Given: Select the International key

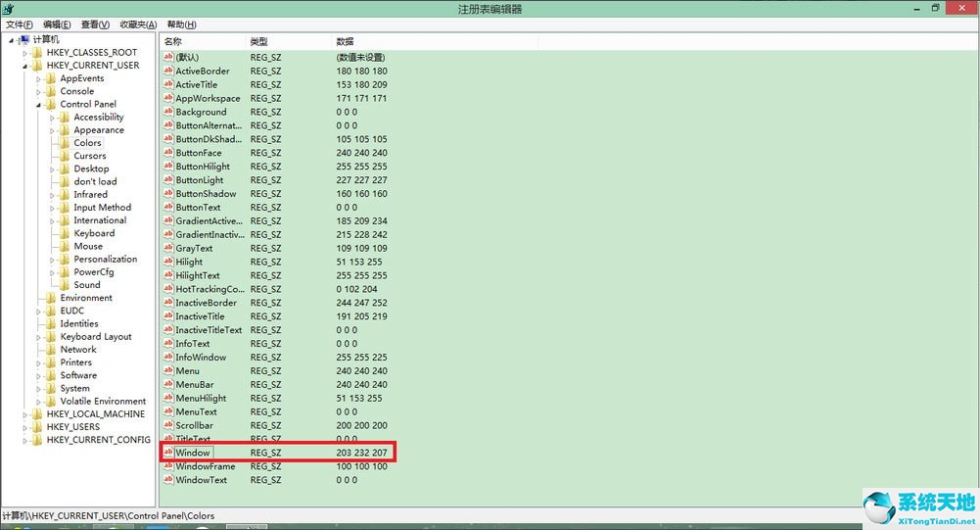Looking at the screenshot, I should pos(100,220).
